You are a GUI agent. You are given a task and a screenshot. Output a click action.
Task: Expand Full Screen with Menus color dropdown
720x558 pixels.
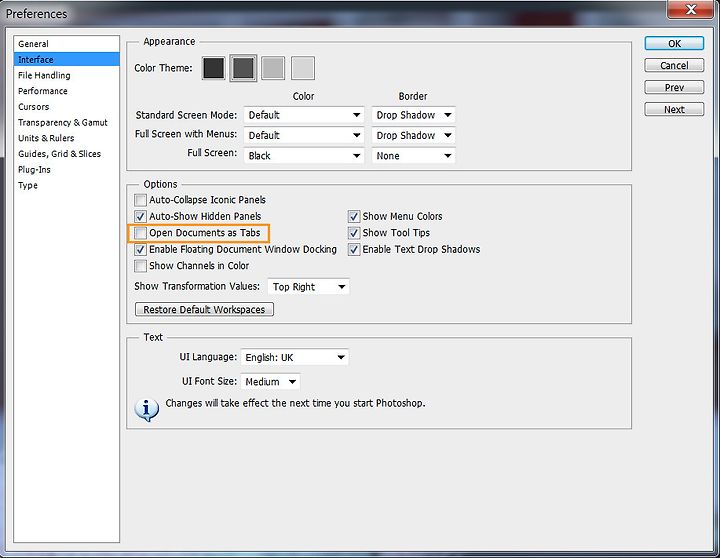304,135
